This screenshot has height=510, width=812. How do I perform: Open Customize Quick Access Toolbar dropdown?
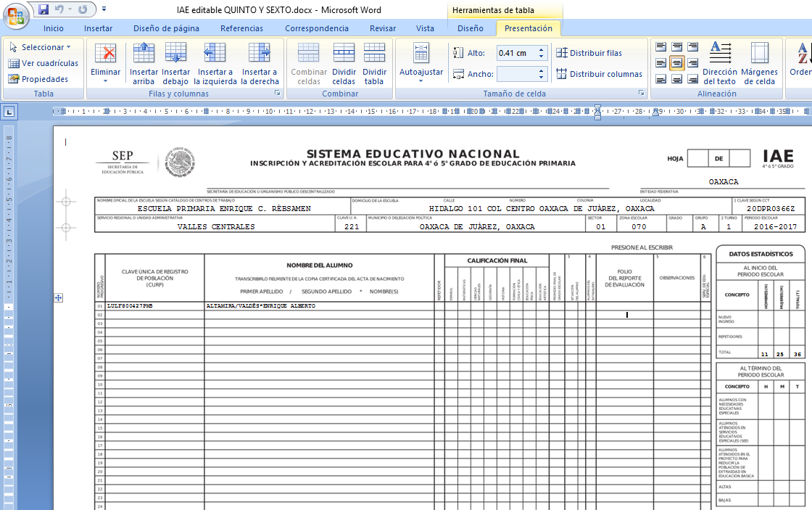[104, 9]
